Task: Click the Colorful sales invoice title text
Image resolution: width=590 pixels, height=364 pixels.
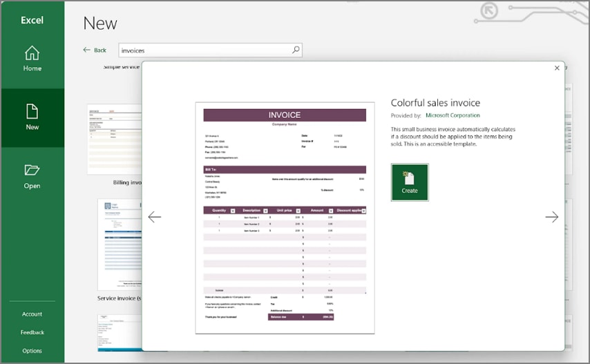Action: 435,103
